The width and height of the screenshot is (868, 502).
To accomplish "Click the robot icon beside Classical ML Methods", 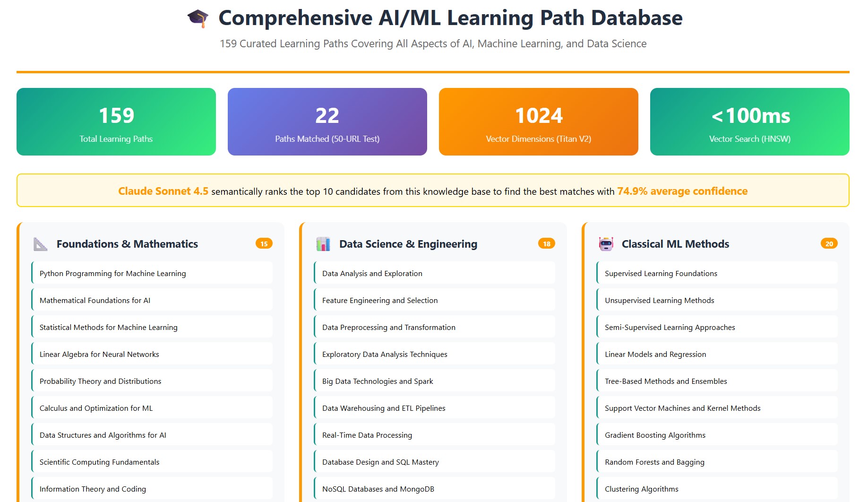I will [x=606, y=244].
